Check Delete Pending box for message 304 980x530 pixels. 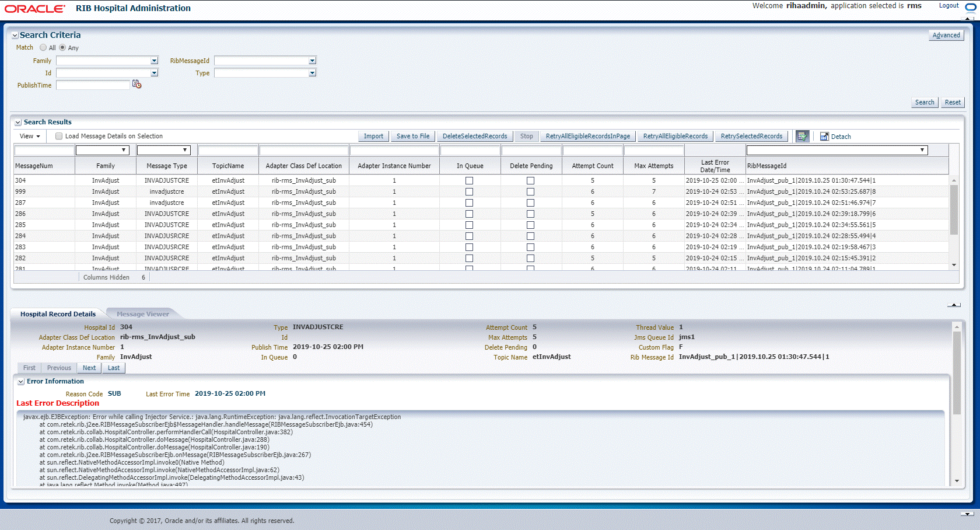click(x=530, y=181)
